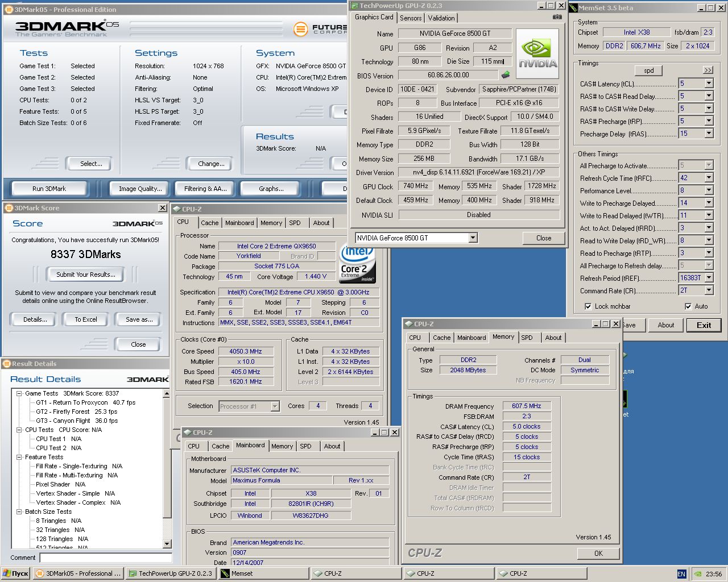728x582 pixels.
Task: Click the GPU-Z screenshot camera icon
Action: click(x=557, y=17)
